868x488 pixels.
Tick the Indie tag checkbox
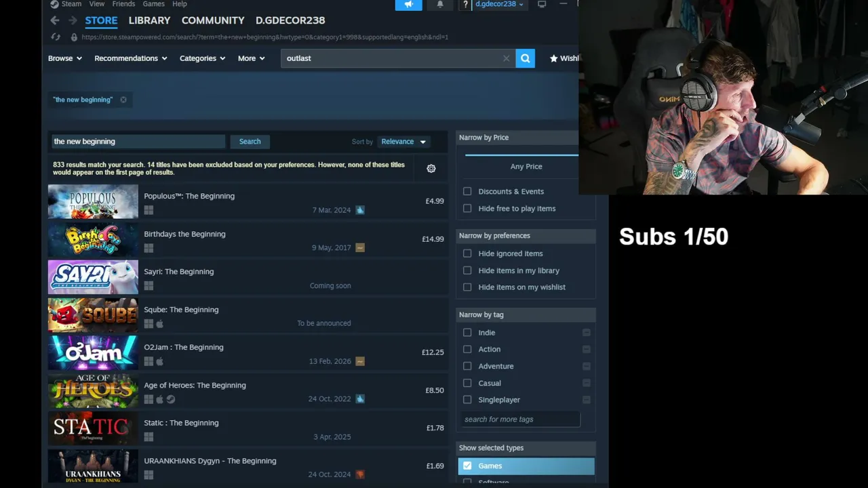point(467,333)
